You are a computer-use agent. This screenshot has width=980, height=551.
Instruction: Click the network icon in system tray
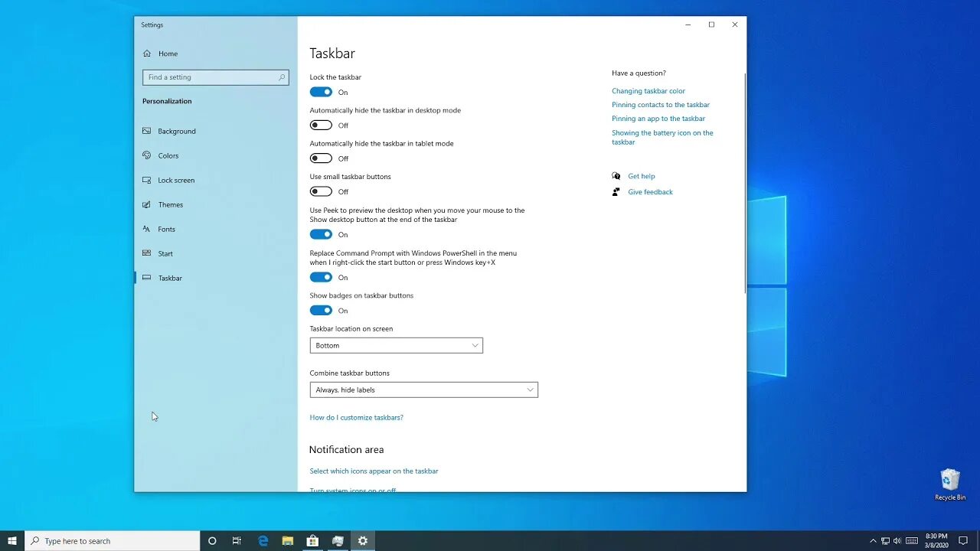(885, 541)
